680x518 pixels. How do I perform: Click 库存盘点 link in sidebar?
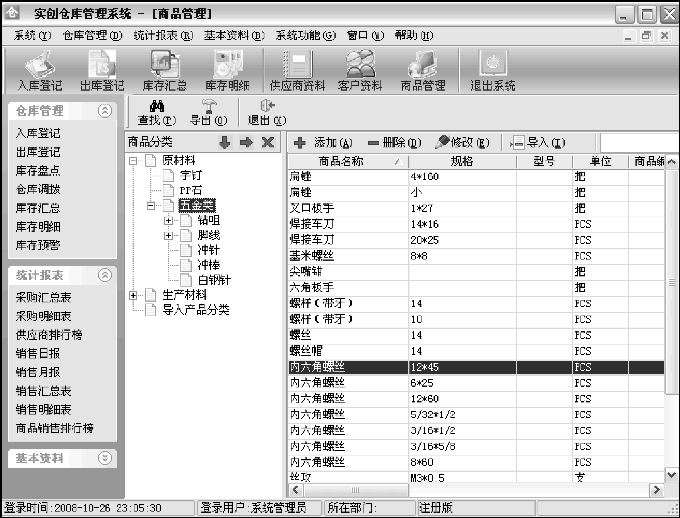pyautogui.click(x=38, y=170)
